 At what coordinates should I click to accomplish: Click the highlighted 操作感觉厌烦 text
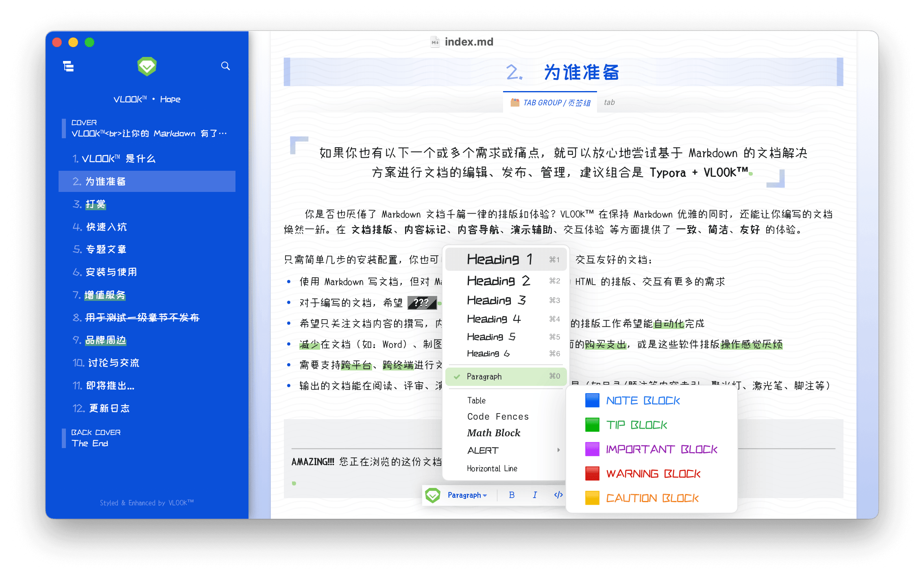(x=752, y=345)
